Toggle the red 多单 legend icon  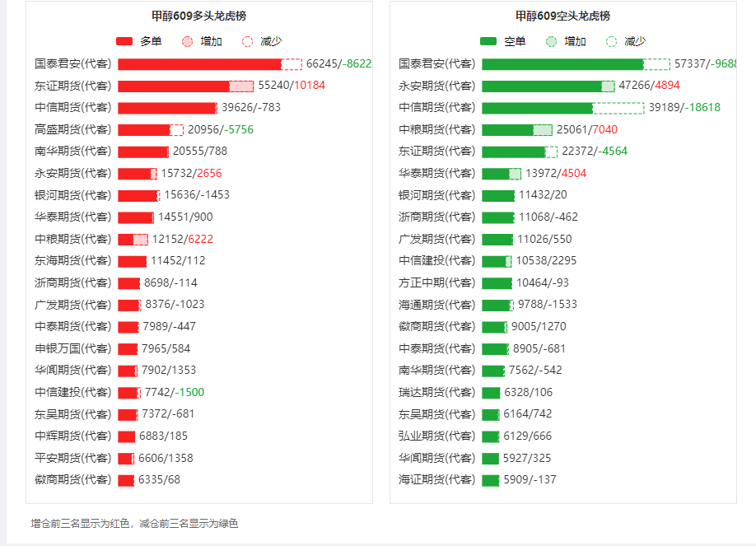coord(124,41)
